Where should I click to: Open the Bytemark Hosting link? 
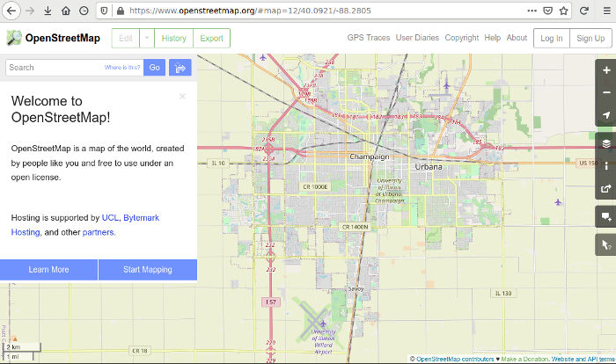(84, 225)
